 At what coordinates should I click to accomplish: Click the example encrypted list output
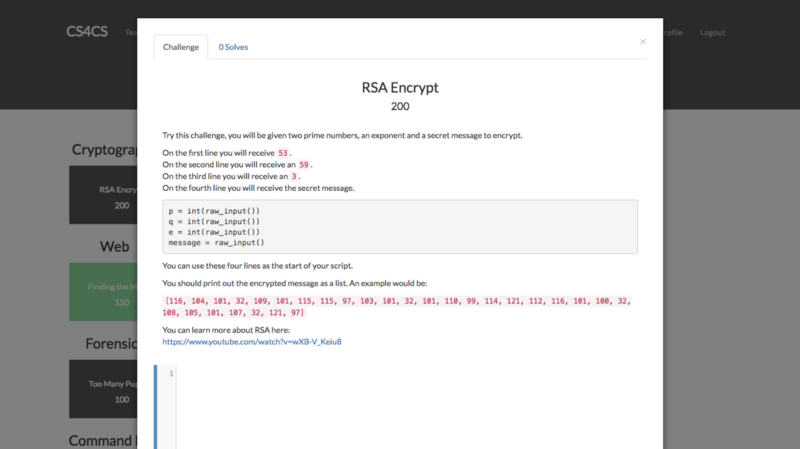click(397, 307)
